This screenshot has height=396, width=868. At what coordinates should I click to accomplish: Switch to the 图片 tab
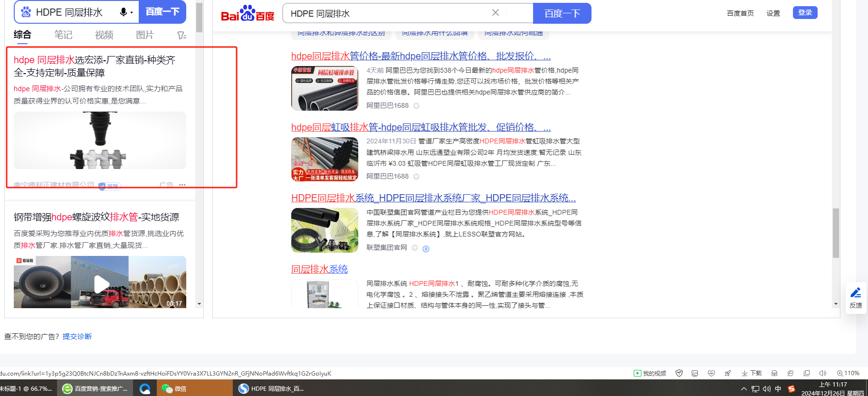point(145,35)
